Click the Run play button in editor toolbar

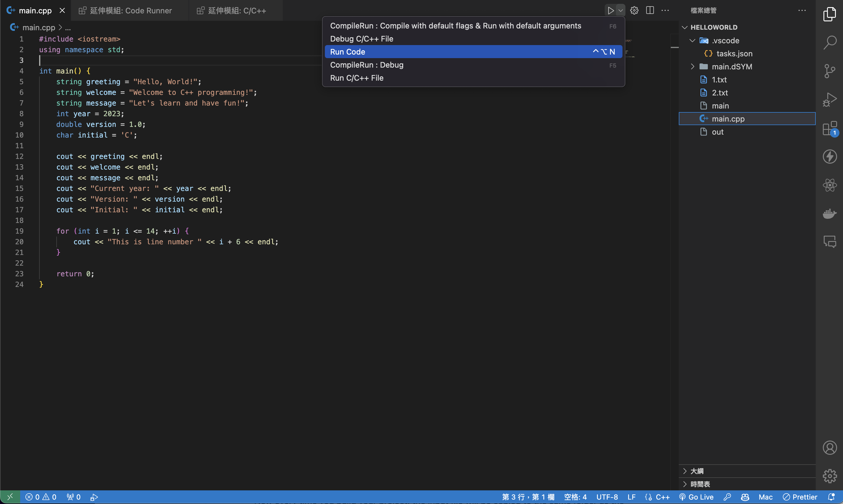pyautogui.click(x=610, y=11)
